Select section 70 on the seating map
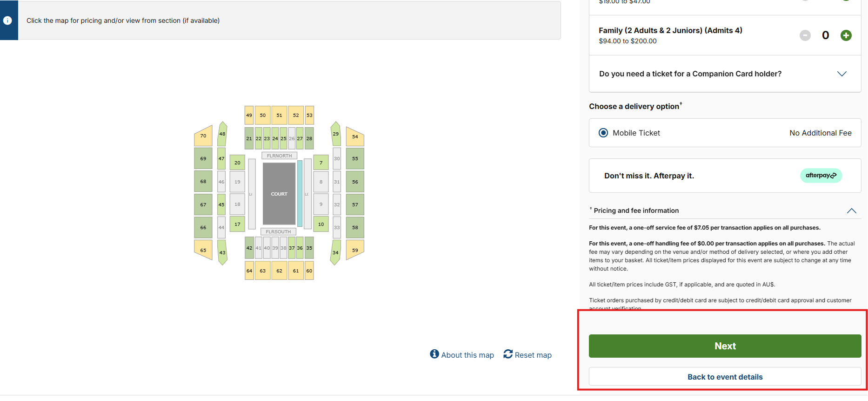This screenshot has width=868, height=401. 203,136
